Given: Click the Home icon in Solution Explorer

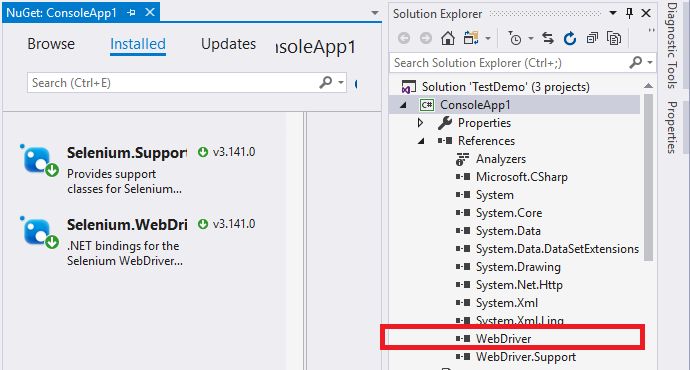Looking at the screenshot, I should click(x=448, y=38).
